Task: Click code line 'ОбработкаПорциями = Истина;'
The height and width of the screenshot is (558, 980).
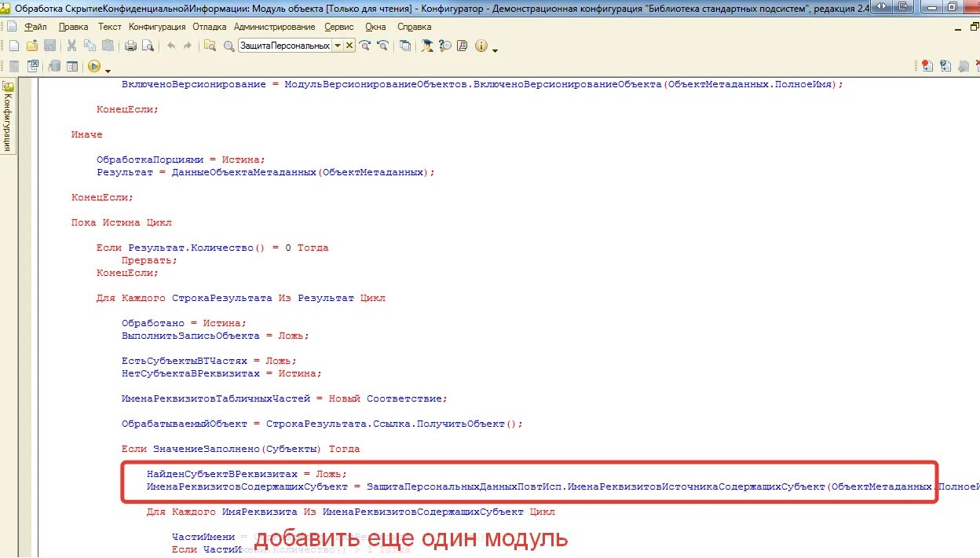Action: click(x=181, y=160)
